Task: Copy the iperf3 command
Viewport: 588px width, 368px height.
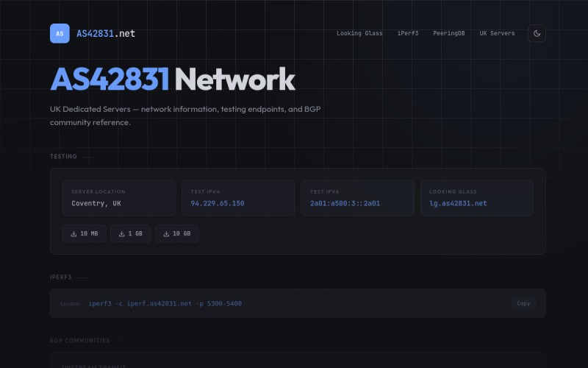Action: point(523,303)
